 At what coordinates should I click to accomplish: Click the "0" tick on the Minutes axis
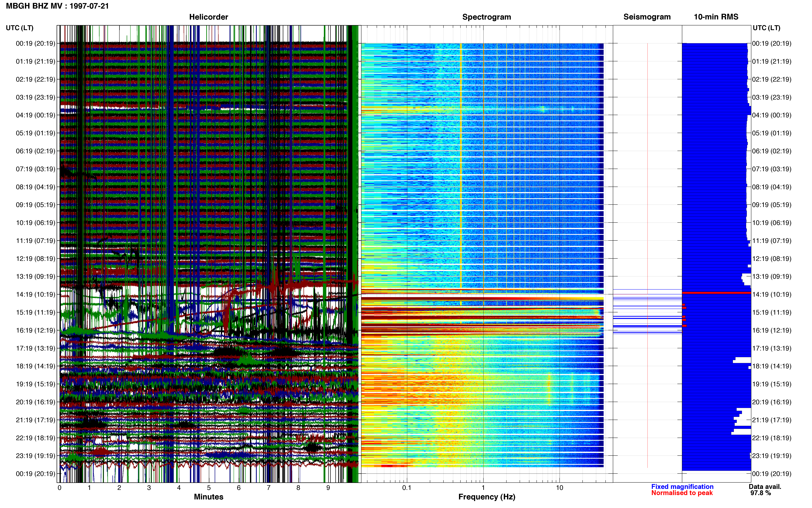(59, 488)
